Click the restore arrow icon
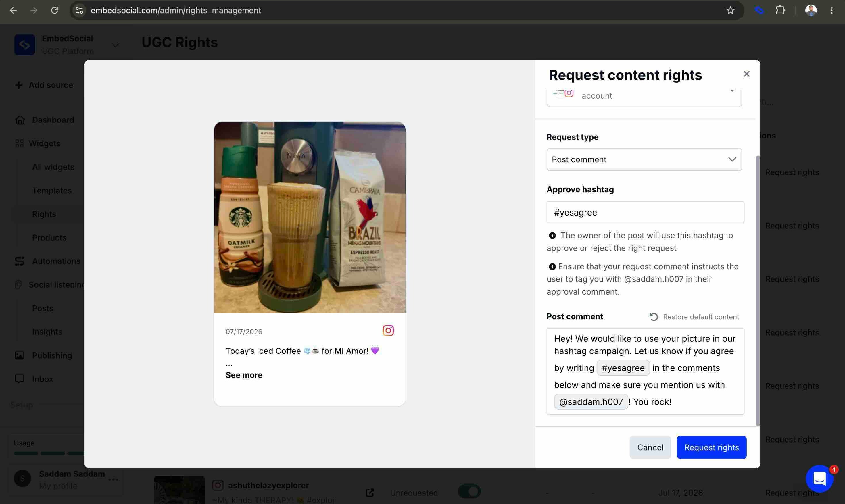 pyautogui.click(x=654, y=317)
